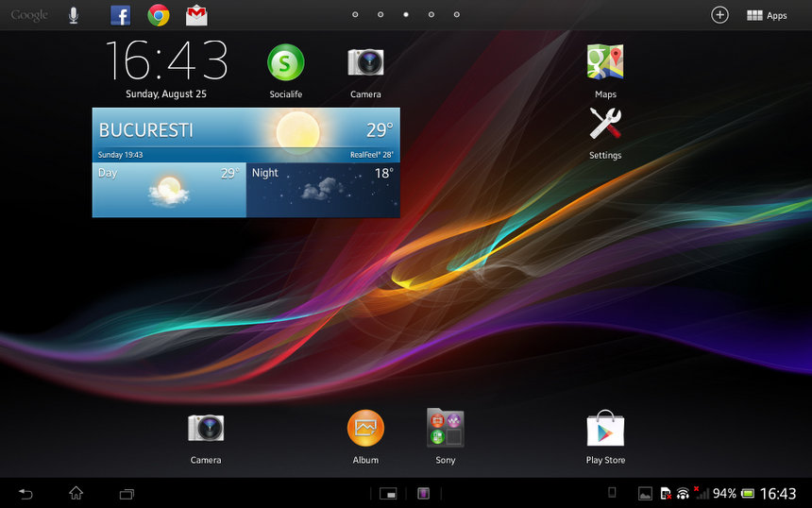Tap the voice search microphone

74,15
